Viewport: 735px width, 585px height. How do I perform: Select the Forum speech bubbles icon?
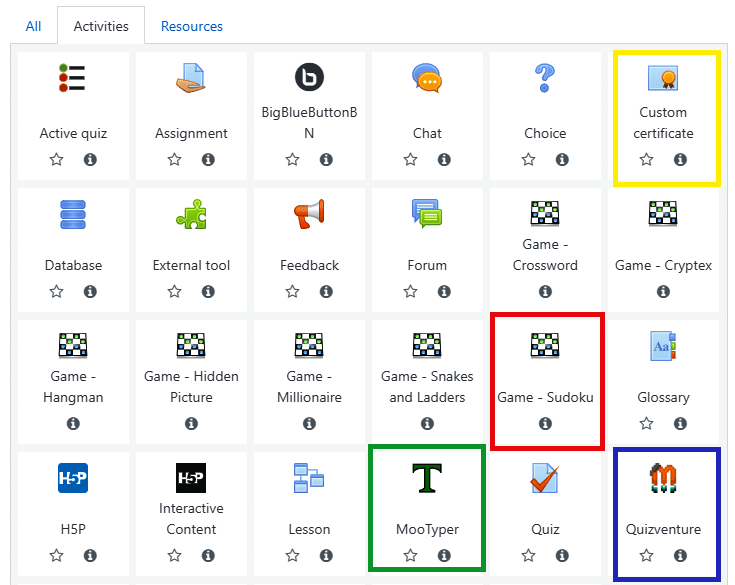(x=427, y=213)
